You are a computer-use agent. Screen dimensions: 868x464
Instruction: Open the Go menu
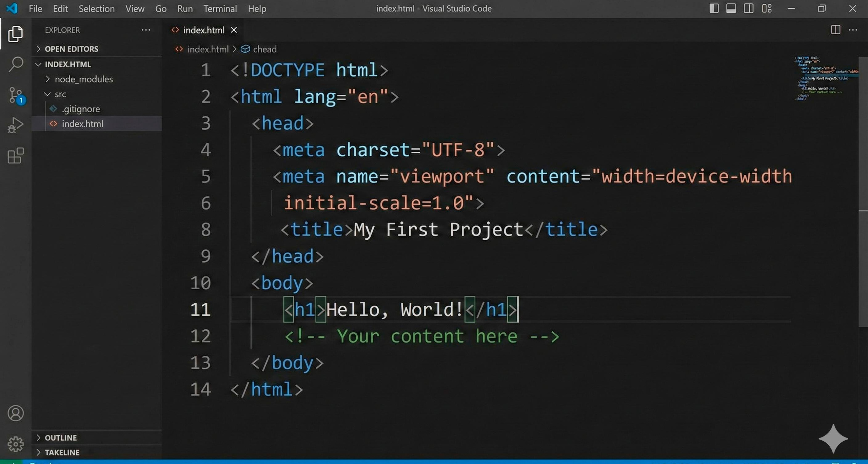[161, 8]
